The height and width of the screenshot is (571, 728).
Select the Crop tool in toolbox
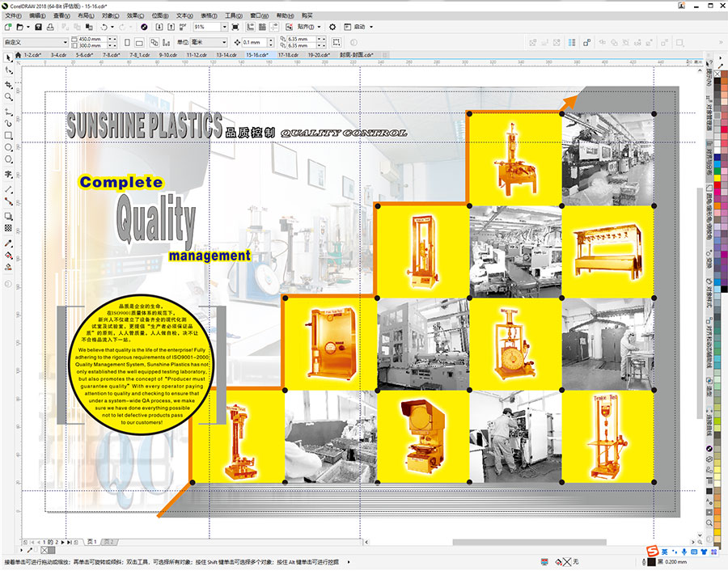(x=8, y=83)
